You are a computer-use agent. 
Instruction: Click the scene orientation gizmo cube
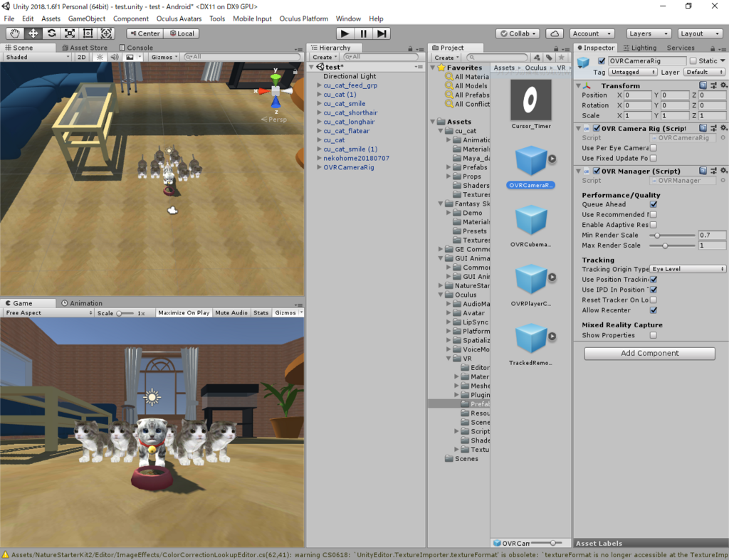276,90
